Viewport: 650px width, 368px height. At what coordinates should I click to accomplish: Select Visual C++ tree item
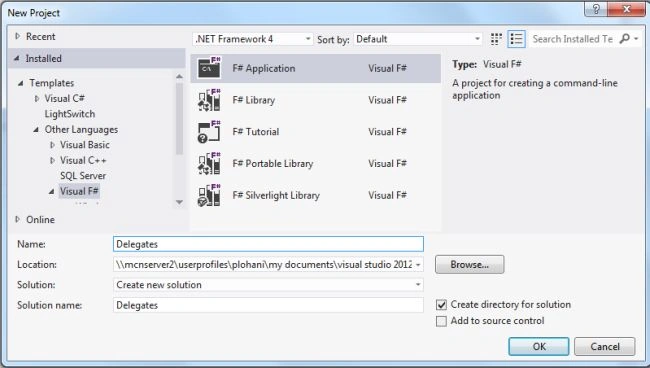click(x=83, y=160)
